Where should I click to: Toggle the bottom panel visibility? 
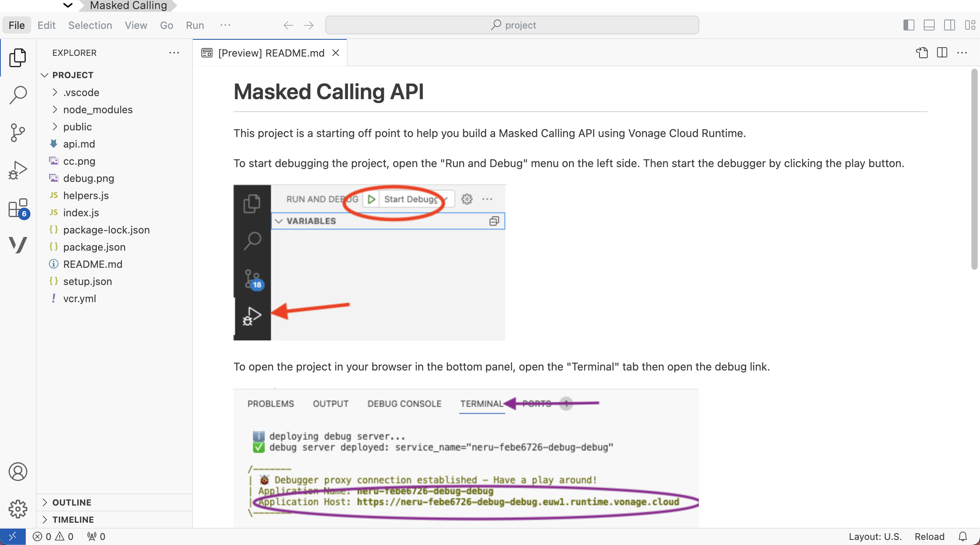[x=929, y=25]
